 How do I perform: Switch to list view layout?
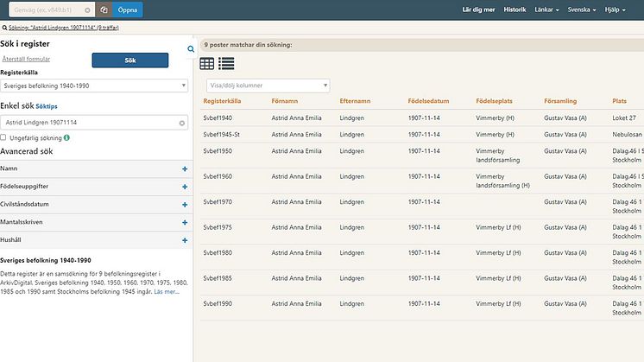click(x=226, y=64)
